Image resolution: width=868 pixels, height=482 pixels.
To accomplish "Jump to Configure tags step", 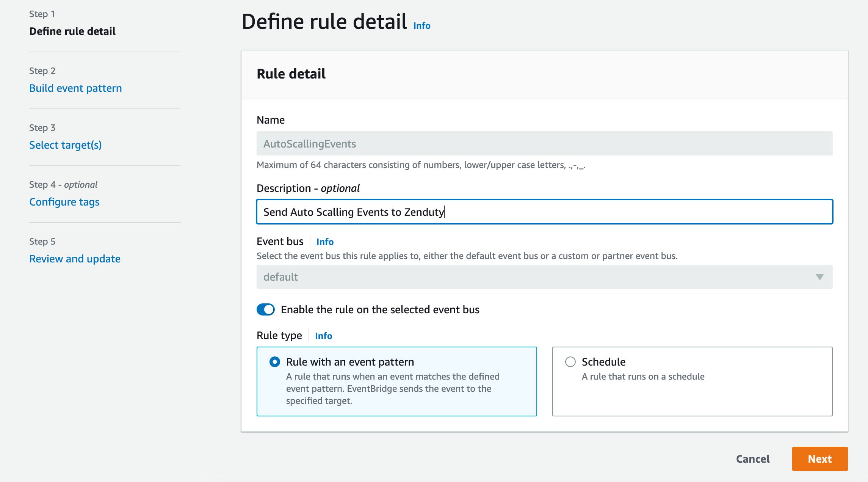I will (64, 202).
